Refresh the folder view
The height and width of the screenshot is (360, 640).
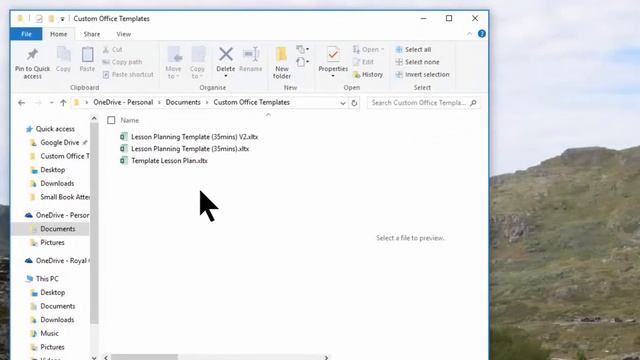click(x=354, y=103)
